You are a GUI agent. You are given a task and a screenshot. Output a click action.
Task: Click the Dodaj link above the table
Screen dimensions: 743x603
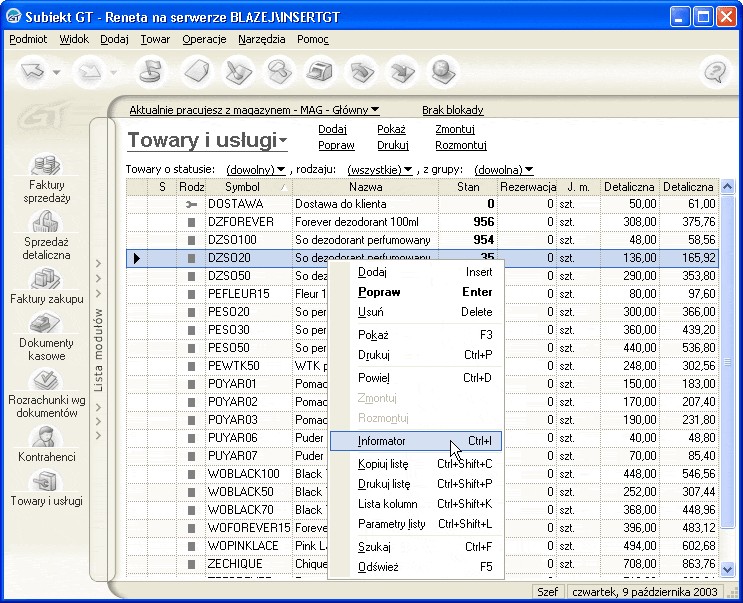332,129
